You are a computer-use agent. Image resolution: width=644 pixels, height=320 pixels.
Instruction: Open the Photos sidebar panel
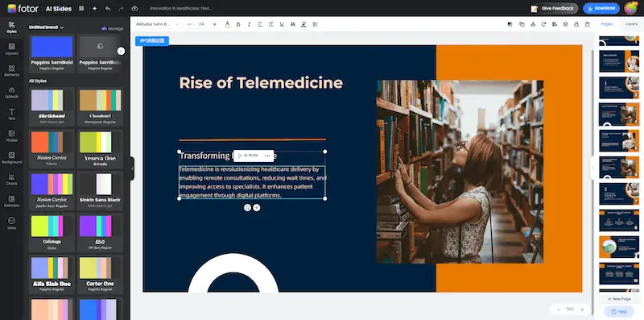pos(11,136)
